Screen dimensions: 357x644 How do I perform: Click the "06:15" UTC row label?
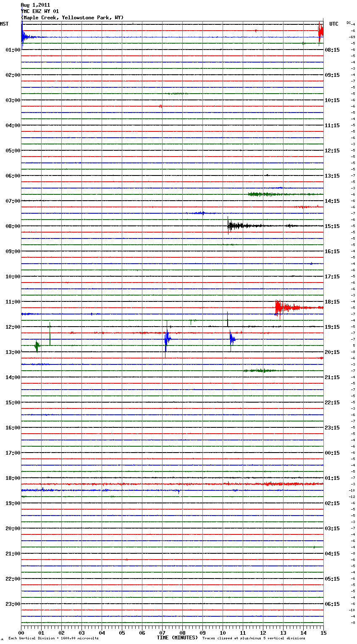click(x=332, y=604)
